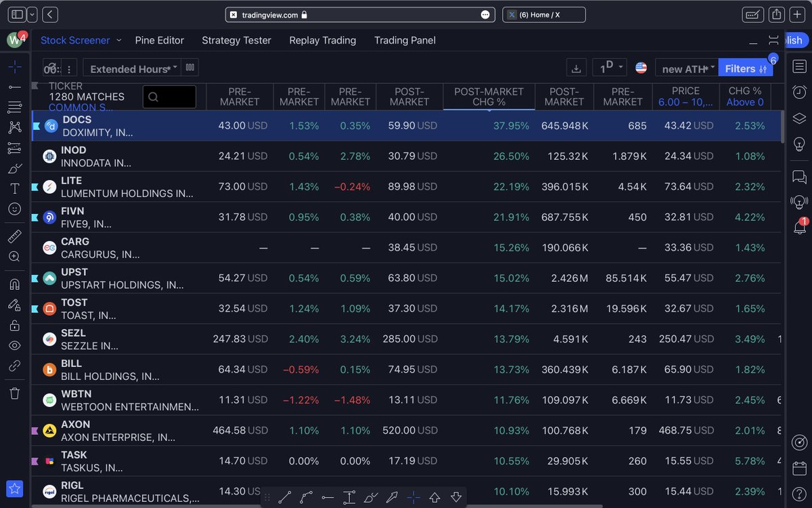This screenshot has height=508, width=812.
Task: Select the ruler measure tool
Action: (x=15, y=236)
